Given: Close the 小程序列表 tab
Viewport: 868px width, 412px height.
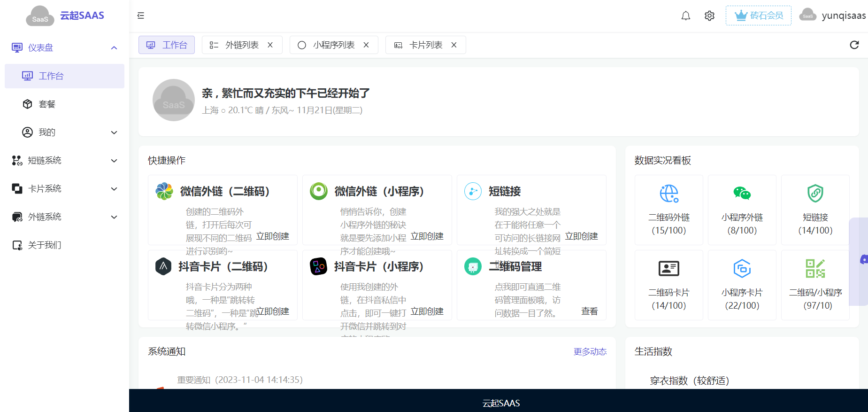Looking at the screenshot, I should click(366, 45).
